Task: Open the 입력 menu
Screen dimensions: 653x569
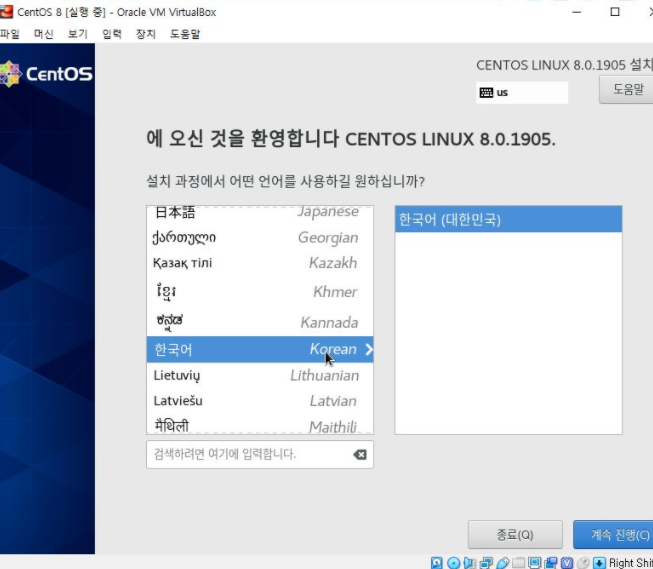Action: (112, 34)
